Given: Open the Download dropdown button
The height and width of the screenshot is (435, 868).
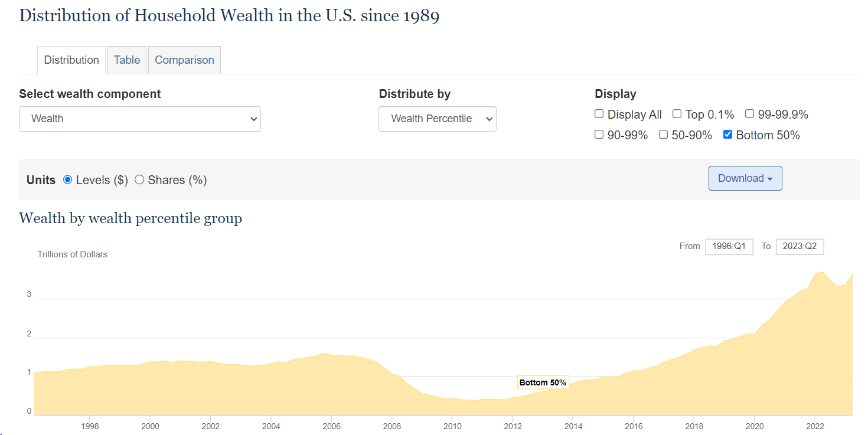Looking at the screenshot, I should point(745,178).
